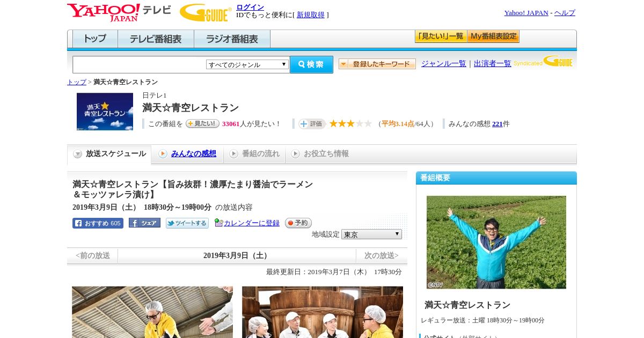
Task: Open the テレビ番組表 tab
Action: pos(156,39)
